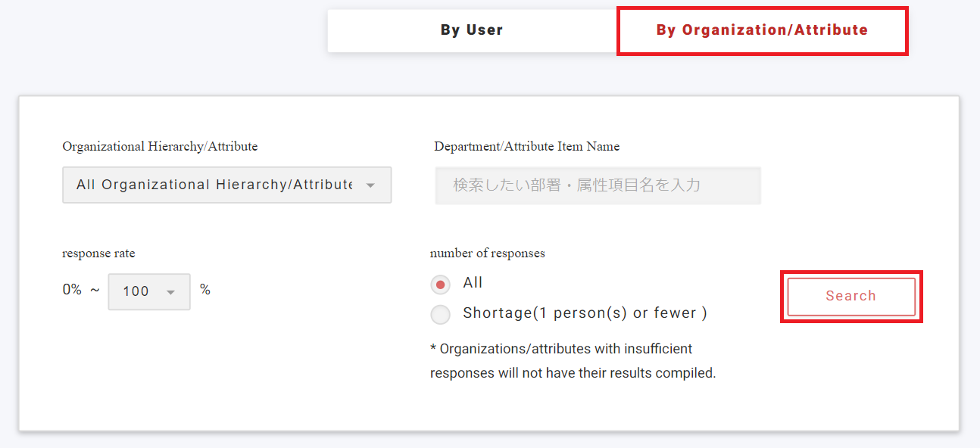Select the All radio button

440,285
